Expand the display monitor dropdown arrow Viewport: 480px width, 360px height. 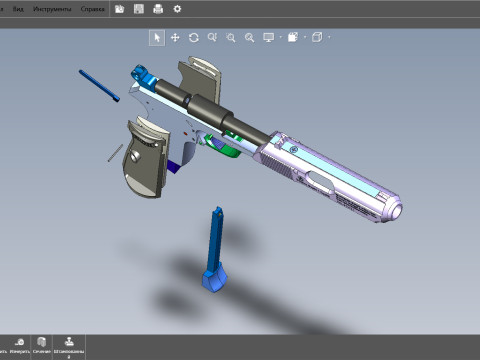(x=281, y=37)
